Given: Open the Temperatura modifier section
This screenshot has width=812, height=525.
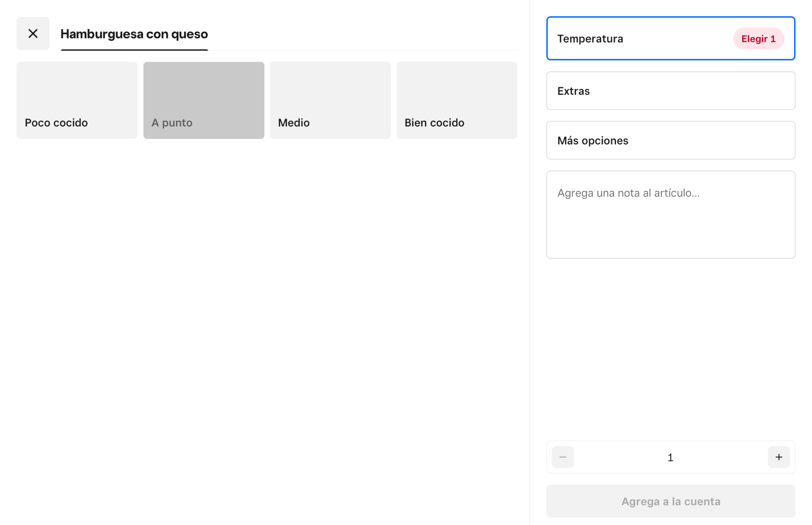Looking at the screenshot, I should (670, 38).
